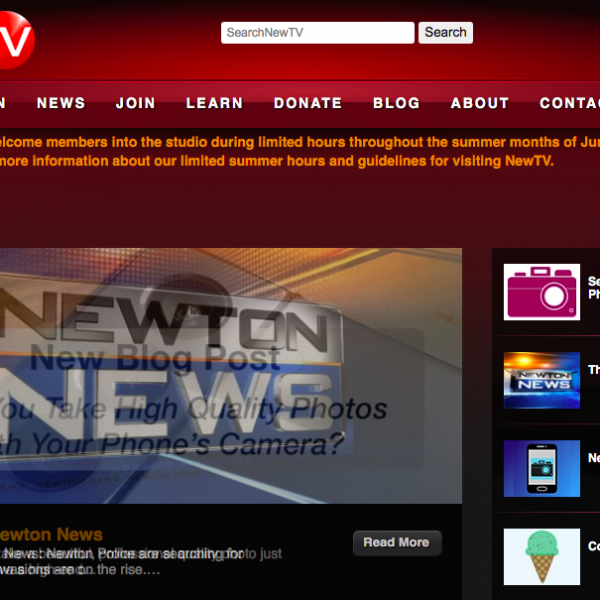Open the NEWS menu item

61,103
